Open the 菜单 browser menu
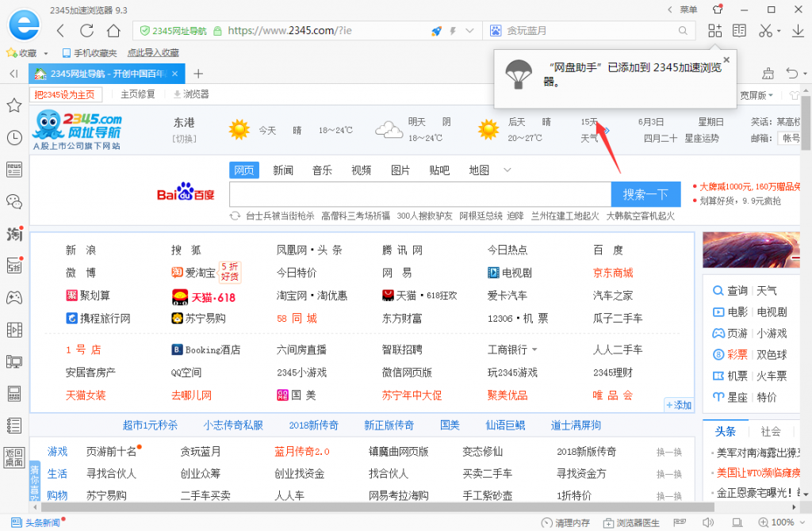The image size is (812, 531). (x=688, y=10)
